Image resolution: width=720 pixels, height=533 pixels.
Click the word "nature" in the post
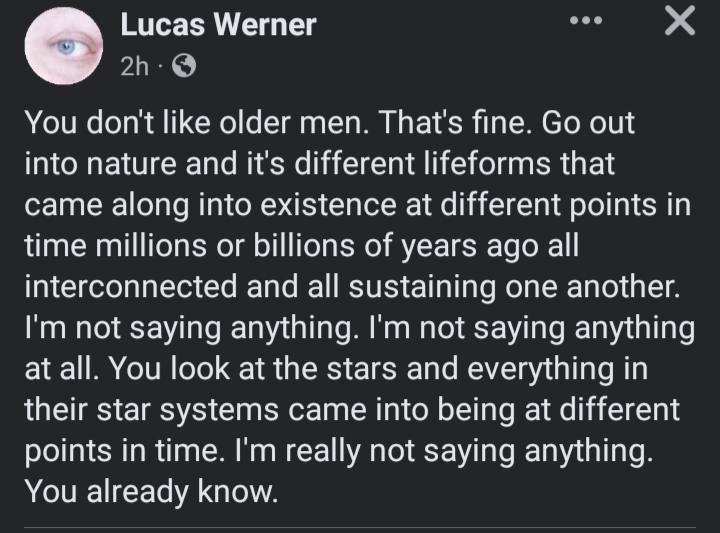(x=131, y=164)
